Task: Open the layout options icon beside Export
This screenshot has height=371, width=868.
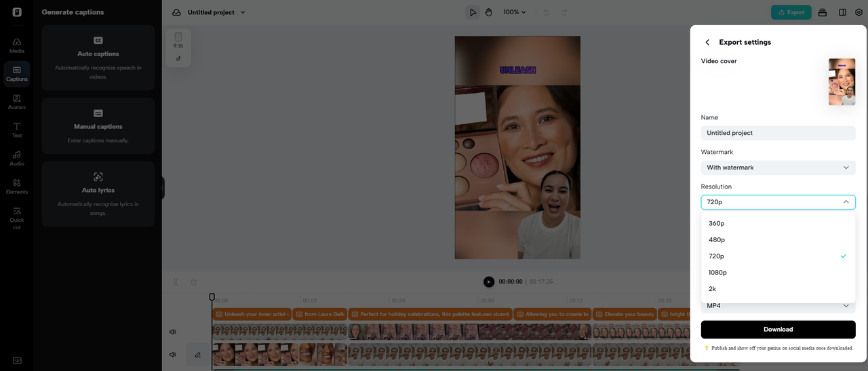Action: [823, 12]
